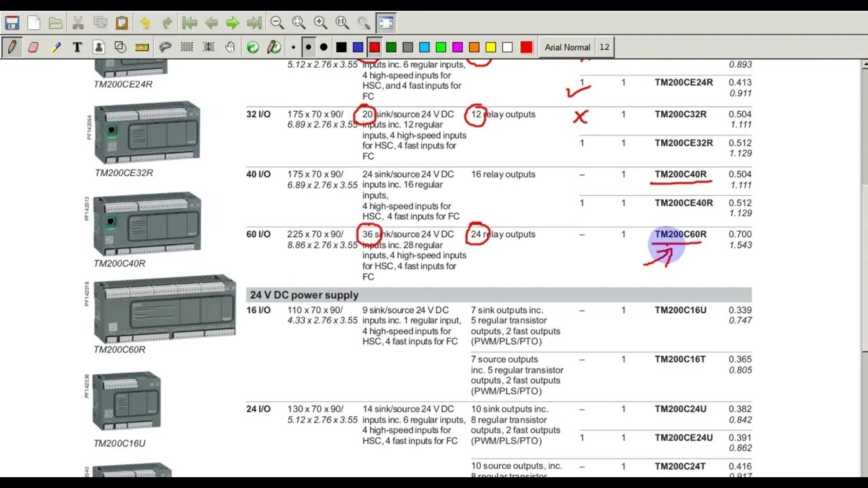Choose fine pen thickness
This screenshot has width=868, height=488.
pos(293,47)
